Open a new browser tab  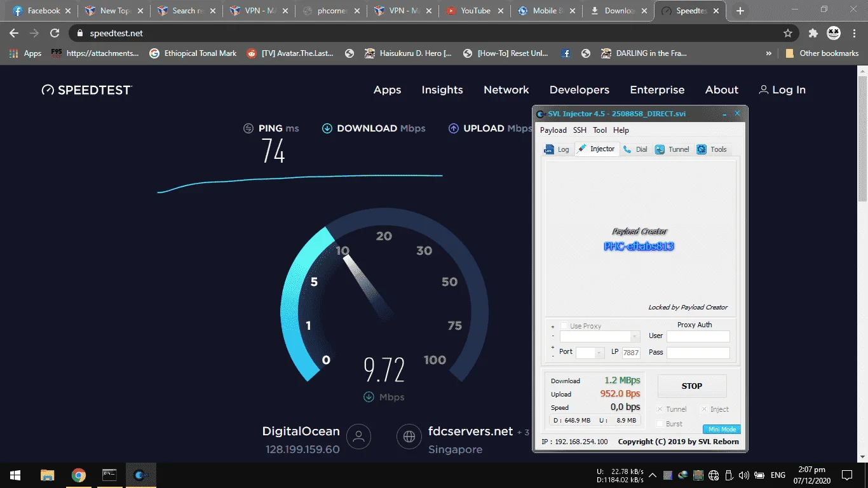pyautogui.click(x=740, y=11)
